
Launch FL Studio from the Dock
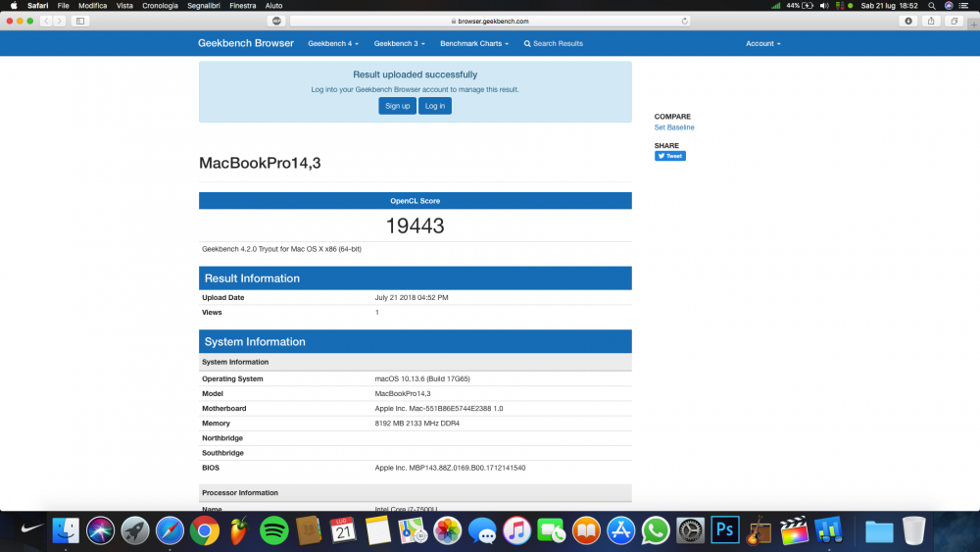point(239,530)
